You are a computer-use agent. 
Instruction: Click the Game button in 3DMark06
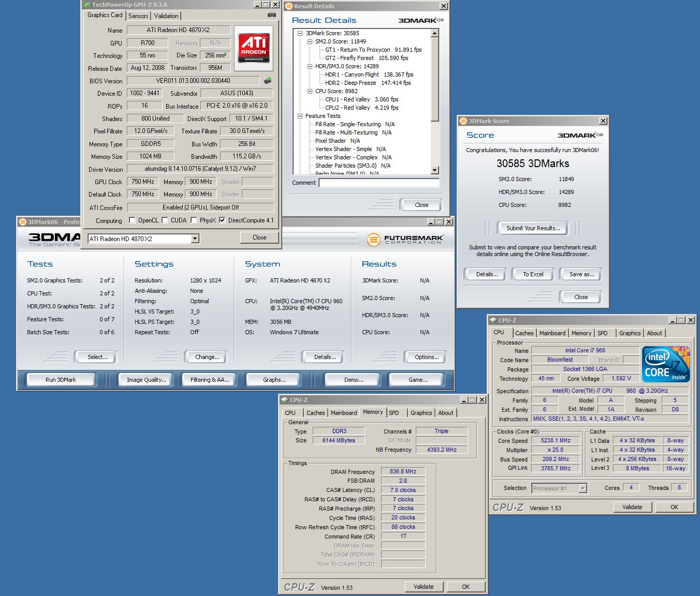coord(418,380)
